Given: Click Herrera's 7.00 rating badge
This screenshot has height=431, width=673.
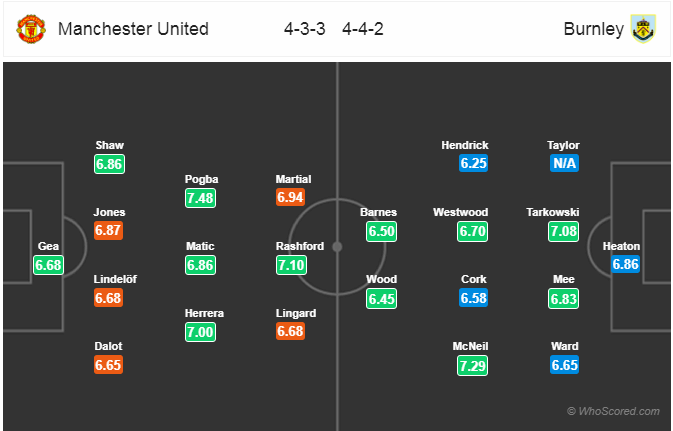Looking at the screenshot, I should point(200,332).
